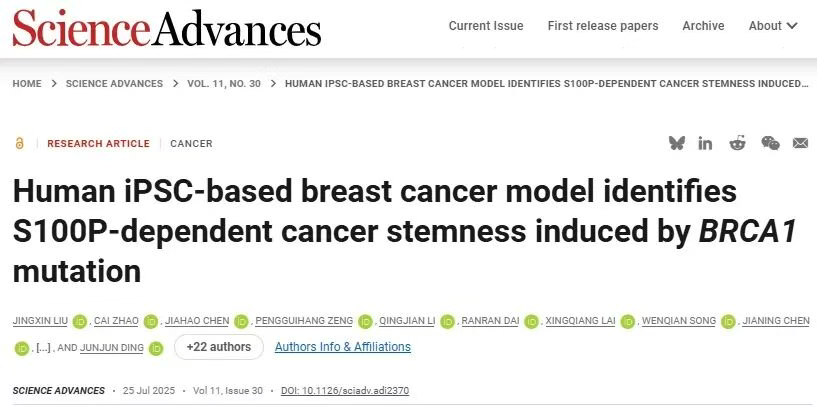Image resolution: width=817 pixels, height=407 pixels.
Task: Show hidden authors via [...] ellipsis
Action: coord(44,348)
